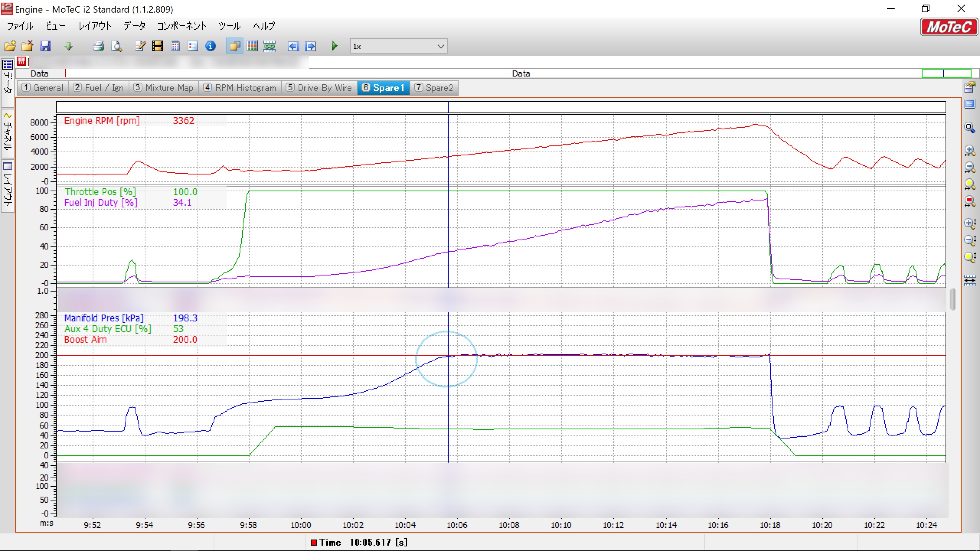Click the green download arrow icon
The image size is (980, 551).
pos(69,46)
